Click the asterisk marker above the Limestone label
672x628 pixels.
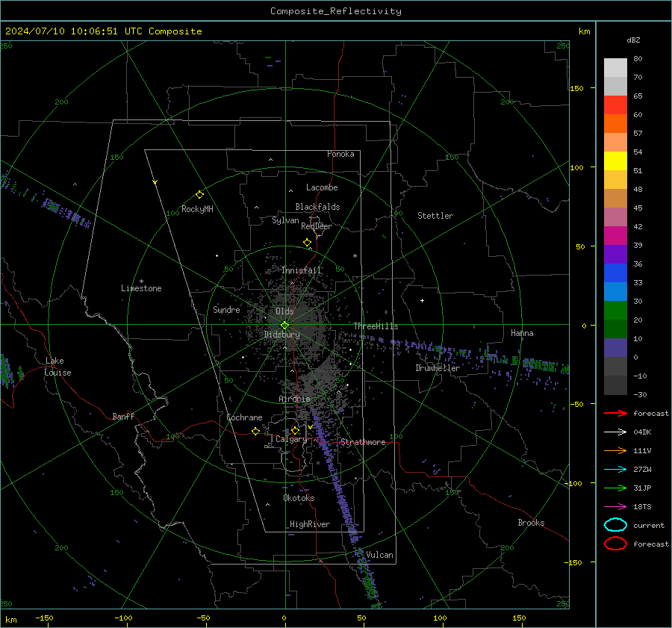141,282
